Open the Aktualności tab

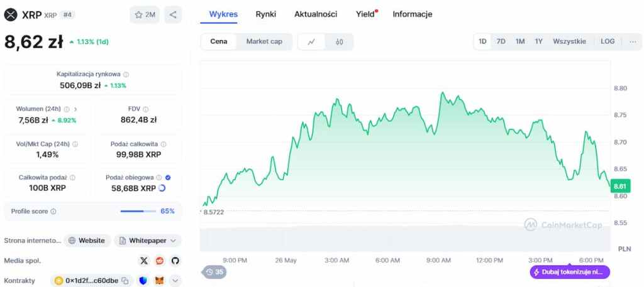point(316,14)
